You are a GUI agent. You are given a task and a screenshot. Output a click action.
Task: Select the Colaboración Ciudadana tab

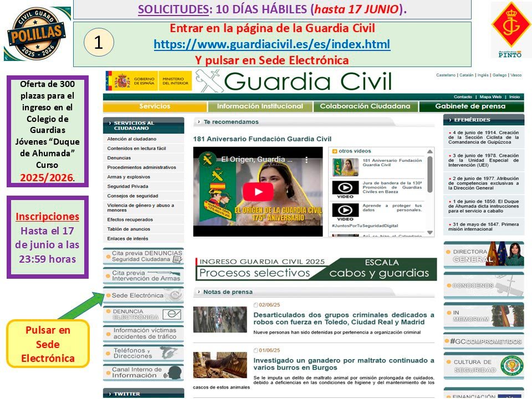pos(365,106)
